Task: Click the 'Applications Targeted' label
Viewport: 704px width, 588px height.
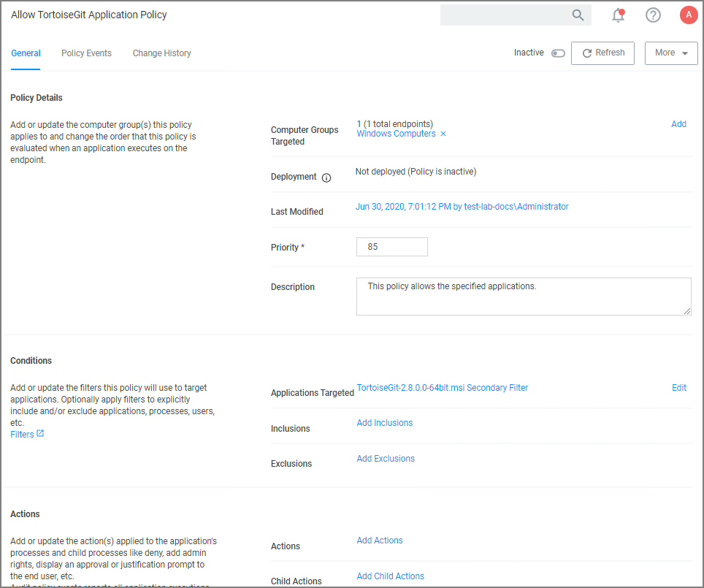Action: point(313,392)
